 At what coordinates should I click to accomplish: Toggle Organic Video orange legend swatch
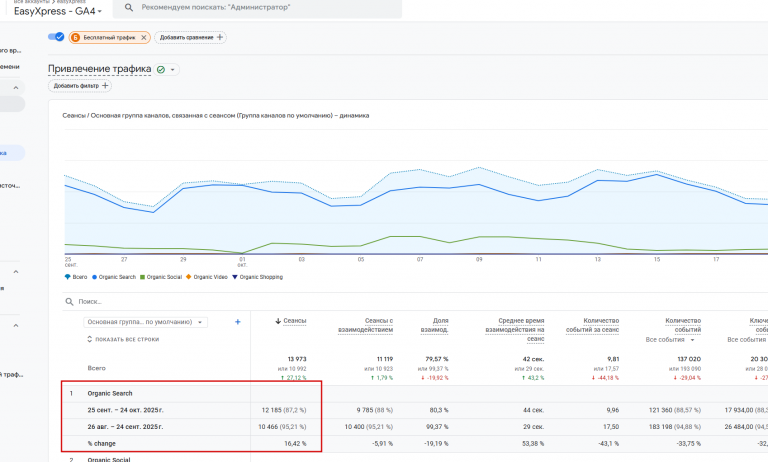coord(189,277)
